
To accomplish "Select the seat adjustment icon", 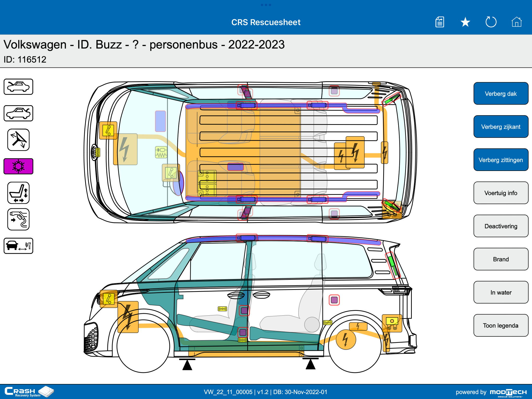I will click(18, 193).
